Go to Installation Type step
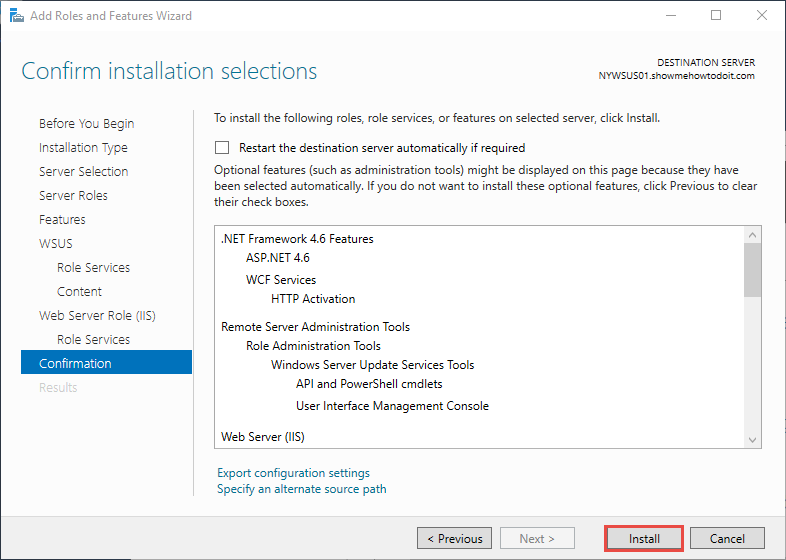786x560 pixels. tap(83, 147)
